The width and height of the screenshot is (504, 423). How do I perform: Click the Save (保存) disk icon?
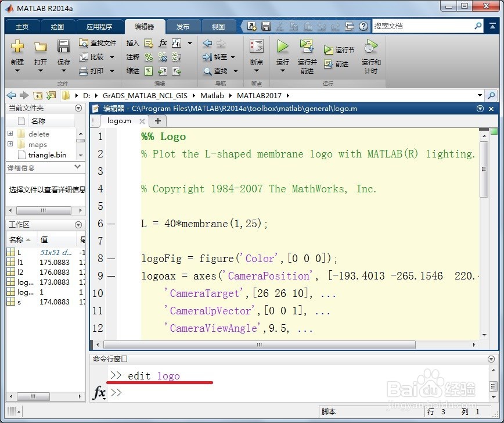point(64,46)
